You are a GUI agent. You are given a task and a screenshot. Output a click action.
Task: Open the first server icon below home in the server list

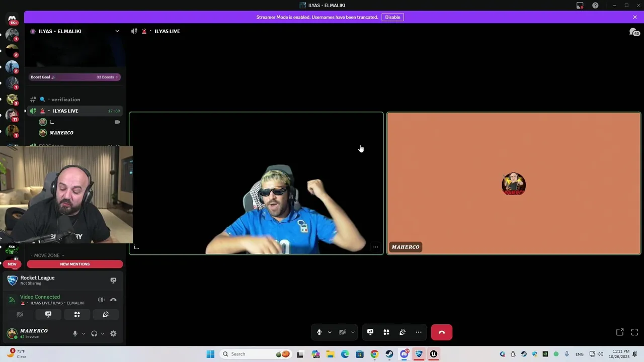tap(12, 35)
